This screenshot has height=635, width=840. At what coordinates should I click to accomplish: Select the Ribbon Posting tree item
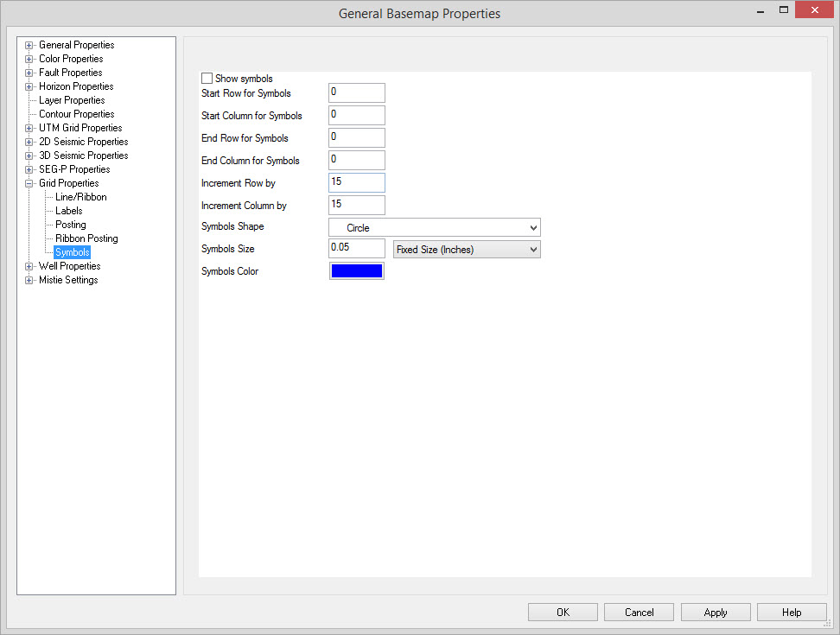(x=86, y=238)
